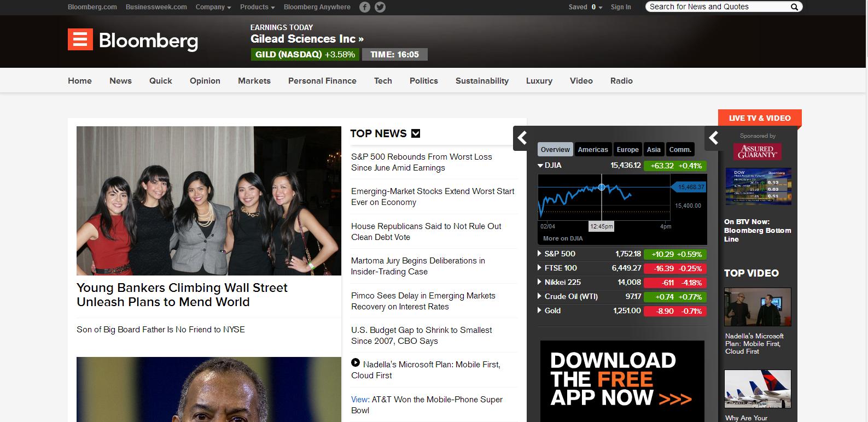Go to the Tech section
Screen dimensions: 868x422
(383, 81)
